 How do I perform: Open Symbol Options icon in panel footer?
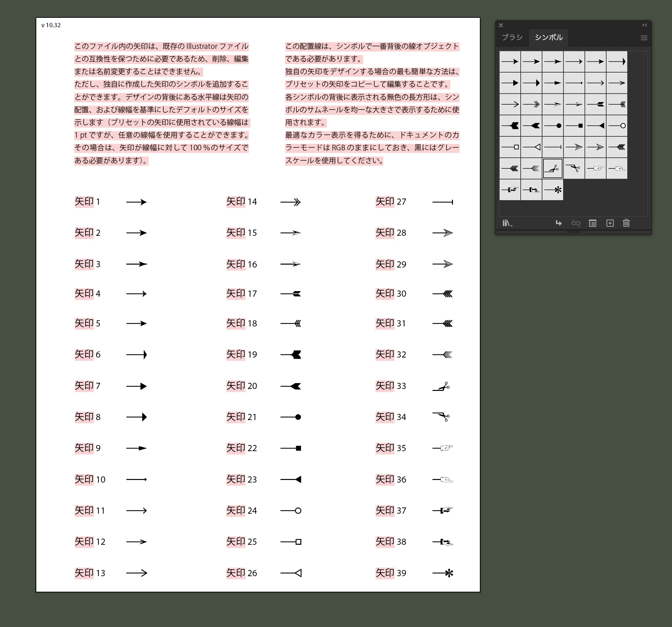(593, 223)
